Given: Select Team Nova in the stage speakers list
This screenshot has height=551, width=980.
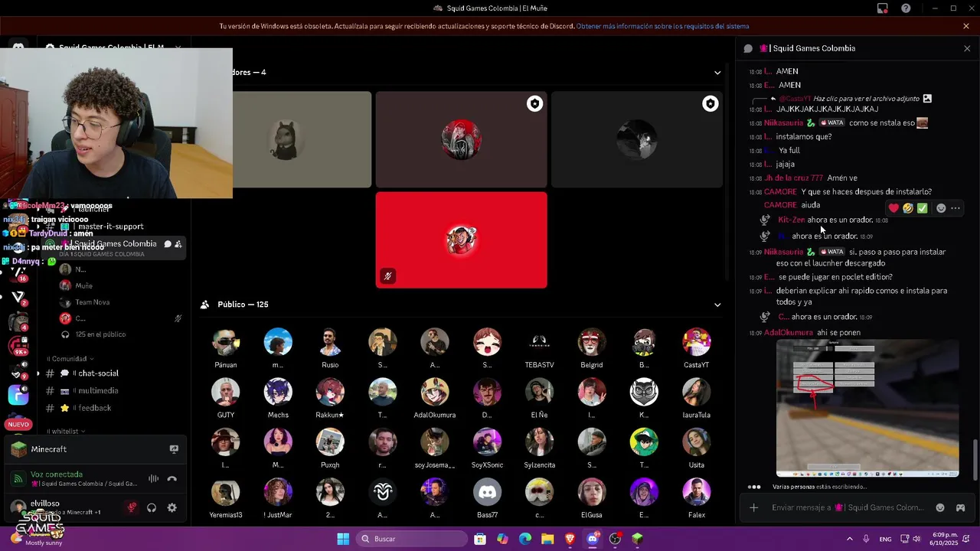Looking at the screenshot, I should point(93,302).
